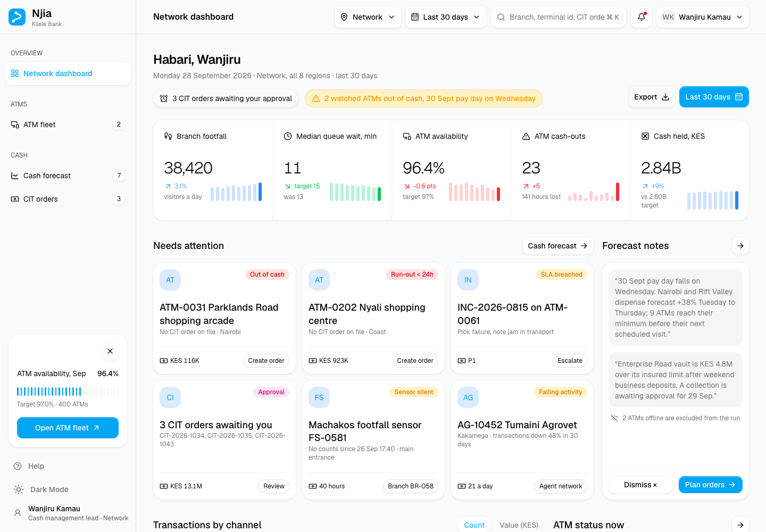Switch transactions chart to Count
The width and height of the screenshot is (766, 532).
click(x=474, y=525)
